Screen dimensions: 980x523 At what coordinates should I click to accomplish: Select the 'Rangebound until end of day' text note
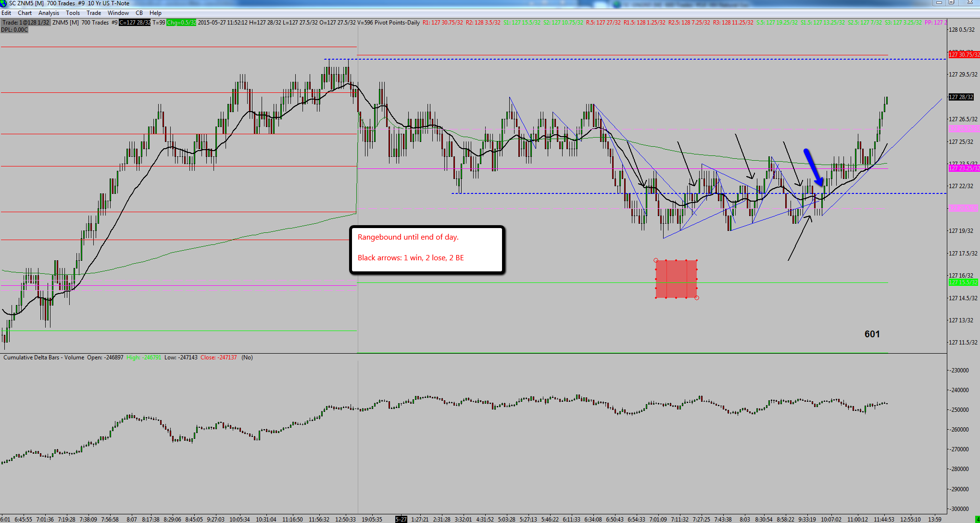click(427, 250)
